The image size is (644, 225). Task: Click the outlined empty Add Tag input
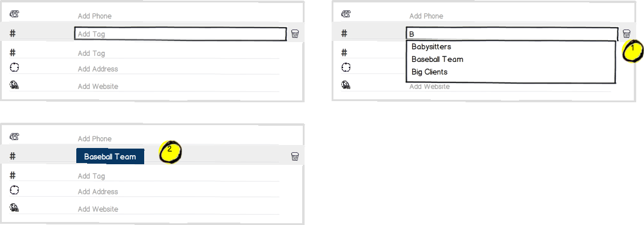click(180, 34)
